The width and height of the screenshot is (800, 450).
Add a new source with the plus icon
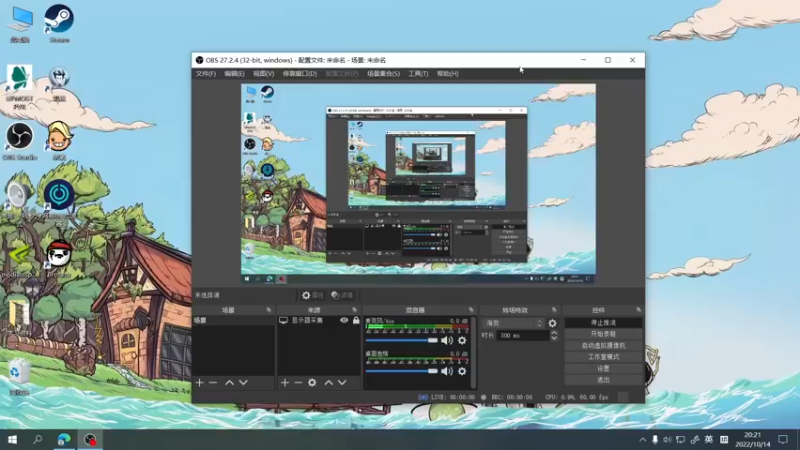[x=285, y=383]
